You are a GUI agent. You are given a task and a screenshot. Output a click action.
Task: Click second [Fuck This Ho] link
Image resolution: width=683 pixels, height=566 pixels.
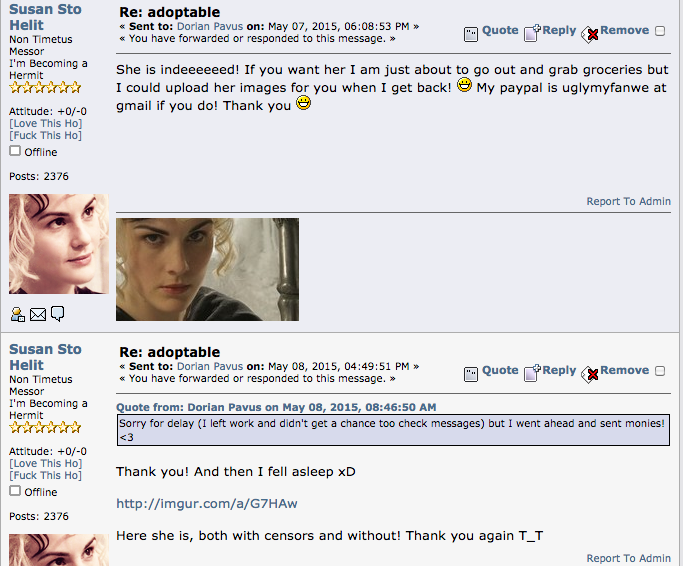[46, 475]
